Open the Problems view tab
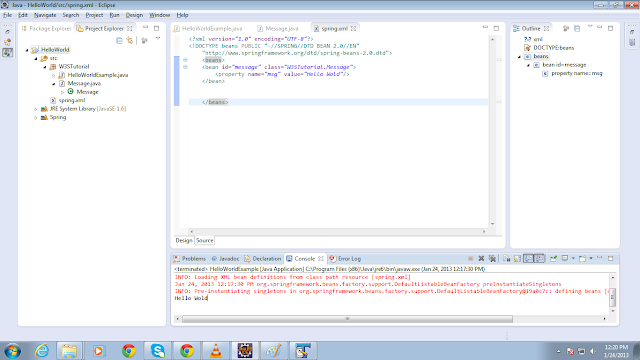The width and height of the screenshot is (640, 360). [x=190, y=259]
